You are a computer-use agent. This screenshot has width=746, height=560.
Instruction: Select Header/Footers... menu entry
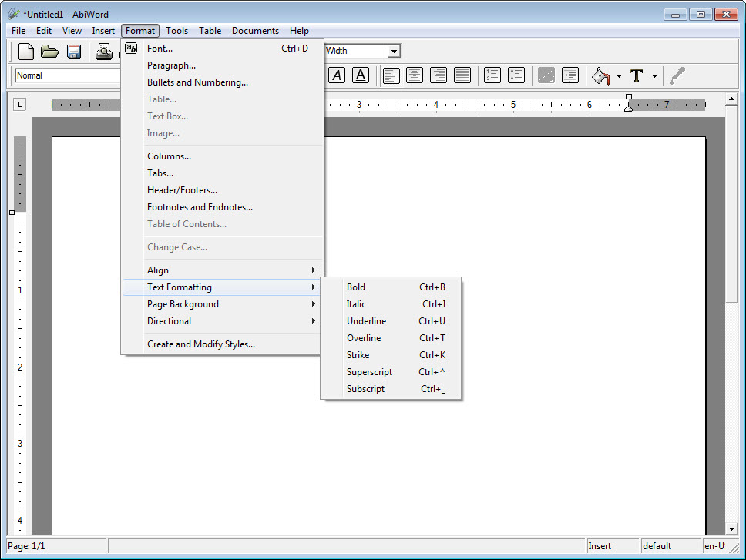(223, 190)
